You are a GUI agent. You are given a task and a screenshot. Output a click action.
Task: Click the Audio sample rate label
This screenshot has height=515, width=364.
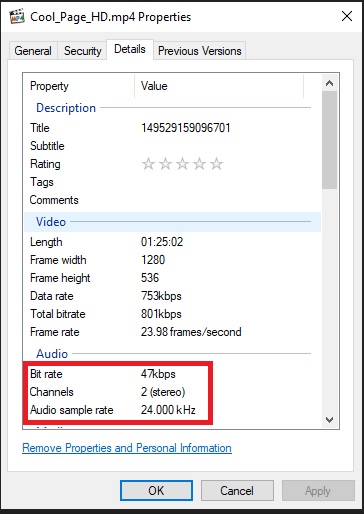(72, 410)
